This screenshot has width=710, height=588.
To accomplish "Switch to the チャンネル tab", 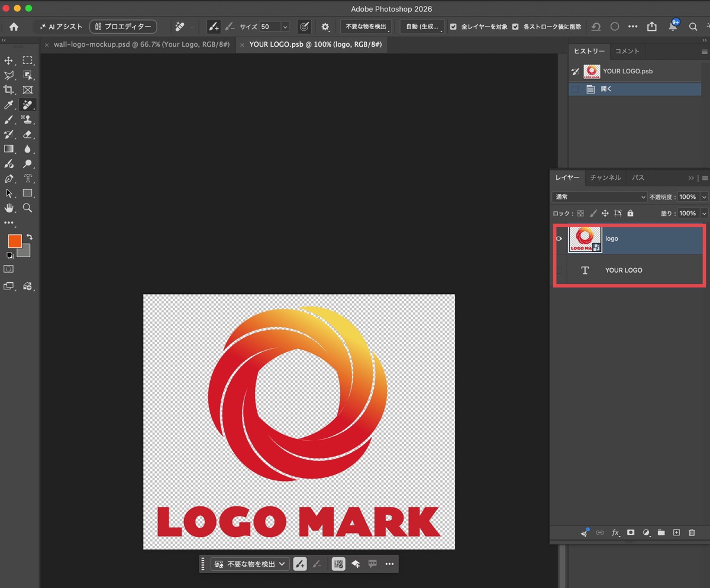I will coord(605,177).
